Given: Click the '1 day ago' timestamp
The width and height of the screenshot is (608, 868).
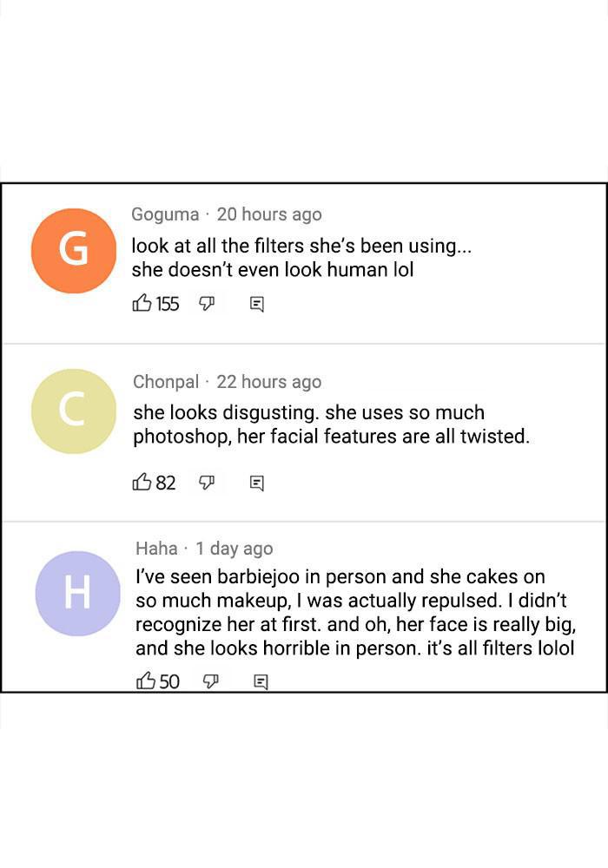Looking at the screenshot, I should pos(235,549).
